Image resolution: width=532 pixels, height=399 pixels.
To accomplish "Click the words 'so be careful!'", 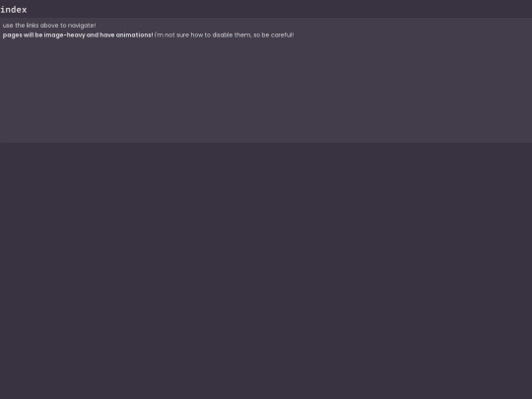I will 274,34.
